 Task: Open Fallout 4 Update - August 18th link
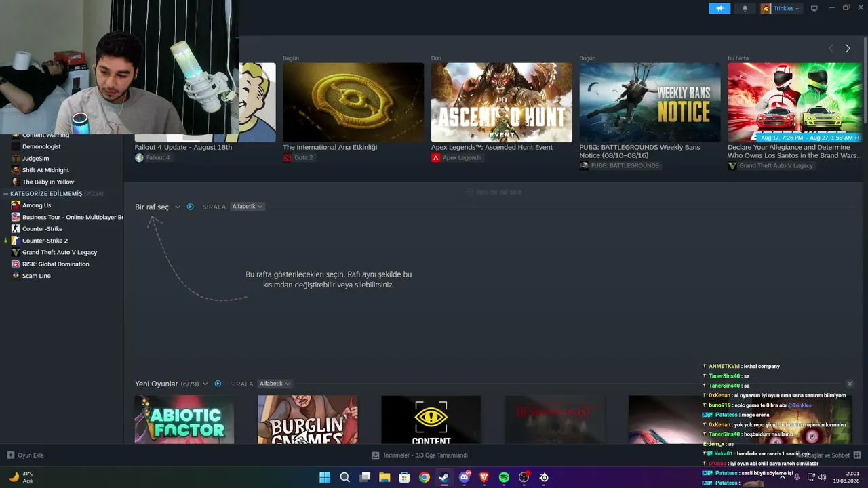tap(183, 147)
